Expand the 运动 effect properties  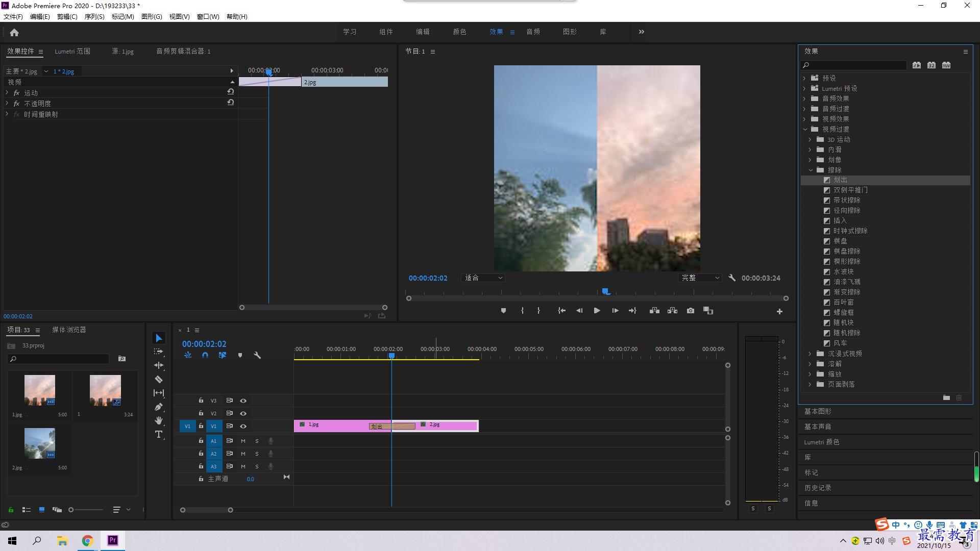coord(7,93)
